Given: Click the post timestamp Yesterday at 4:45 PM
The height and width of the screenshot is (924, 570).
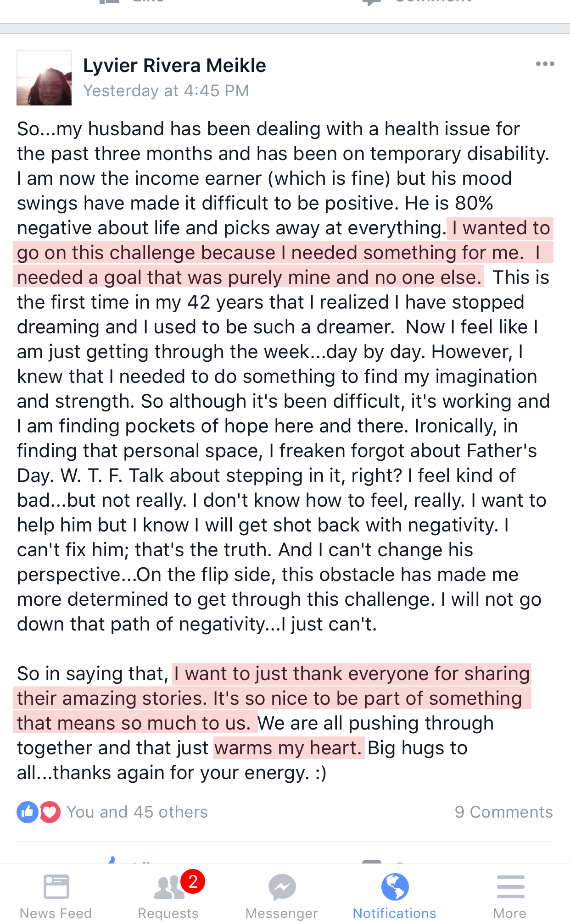Looking at the screenshot, I should [166, 91].
